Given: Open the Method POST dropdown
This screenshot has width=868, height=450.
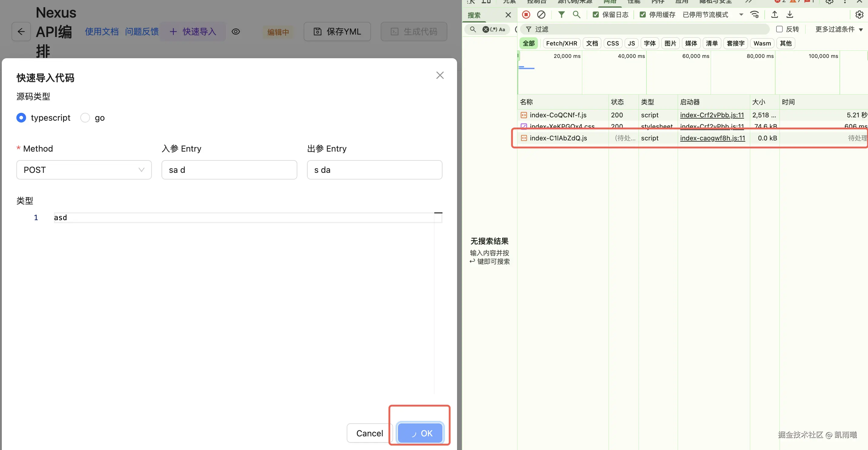Looking at the screenshot, I should 84,170.
